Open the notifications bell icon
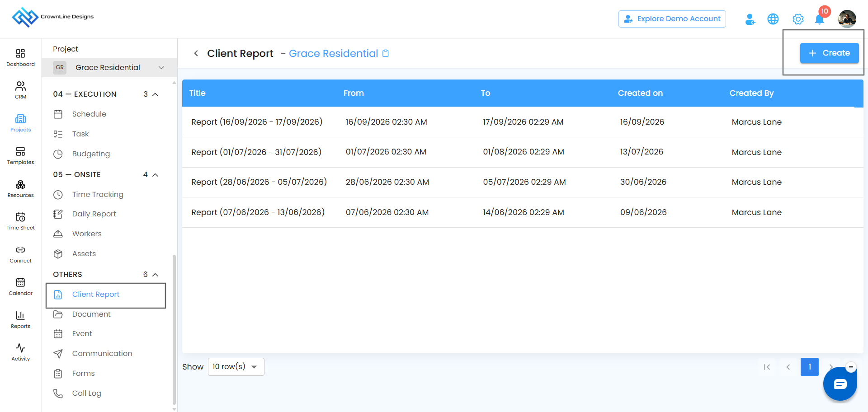Viewport: 868px width, 412px height. click(x=819, y=19)
